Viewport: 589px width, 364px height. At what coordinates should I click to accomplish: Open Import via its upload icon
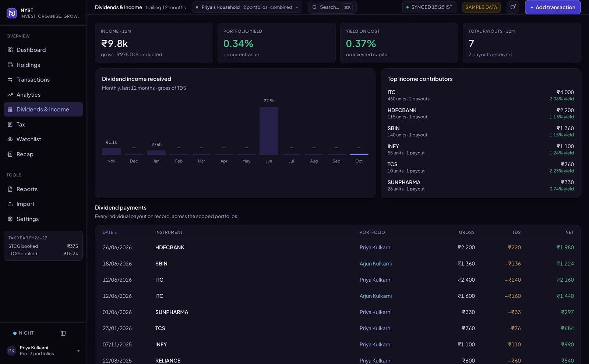pos(10,204)
